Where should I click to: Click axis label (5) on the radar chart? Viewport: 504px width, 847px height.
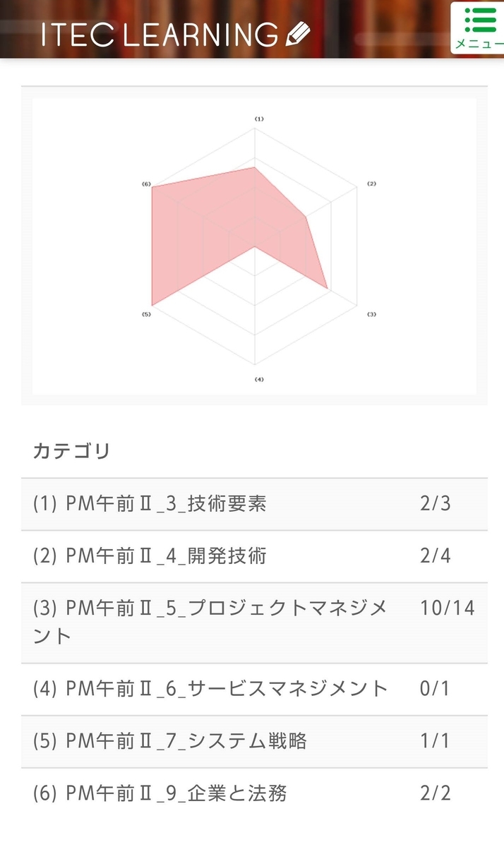145,313
